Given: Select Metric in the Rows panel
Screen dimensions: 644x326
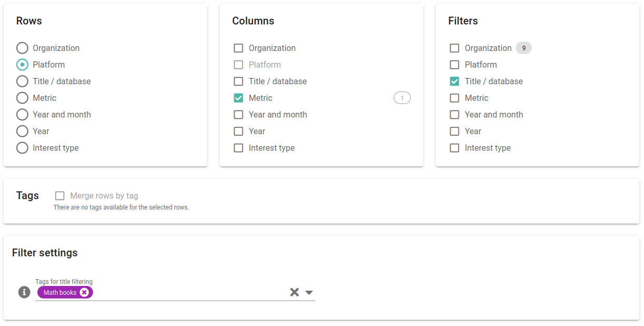Looking at the screenshot, I should pos(22,98).
